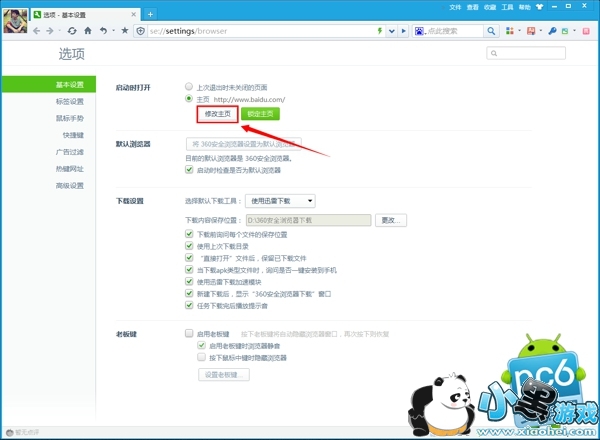Viewport: 600px width, 440px height.
Task: Expand the screenshot tool dropdown arrow
Action: (x=574, y=30)
